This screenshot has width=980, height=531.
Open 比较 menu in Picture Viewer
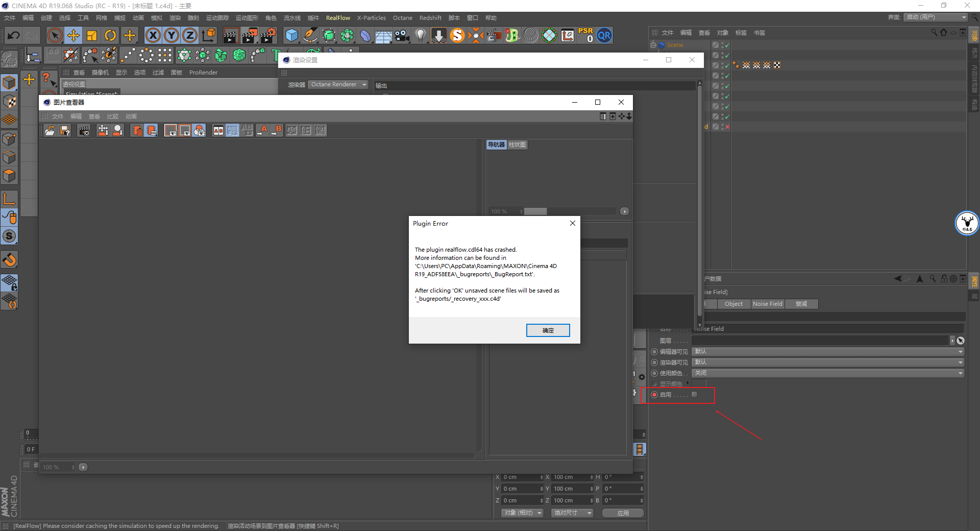click(x=112, y=117)
